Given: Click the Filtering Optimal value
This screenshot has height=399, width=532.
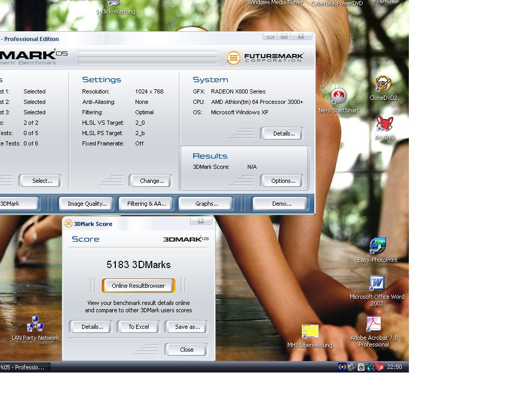Looking at the screenshot, I should [144, 112].
